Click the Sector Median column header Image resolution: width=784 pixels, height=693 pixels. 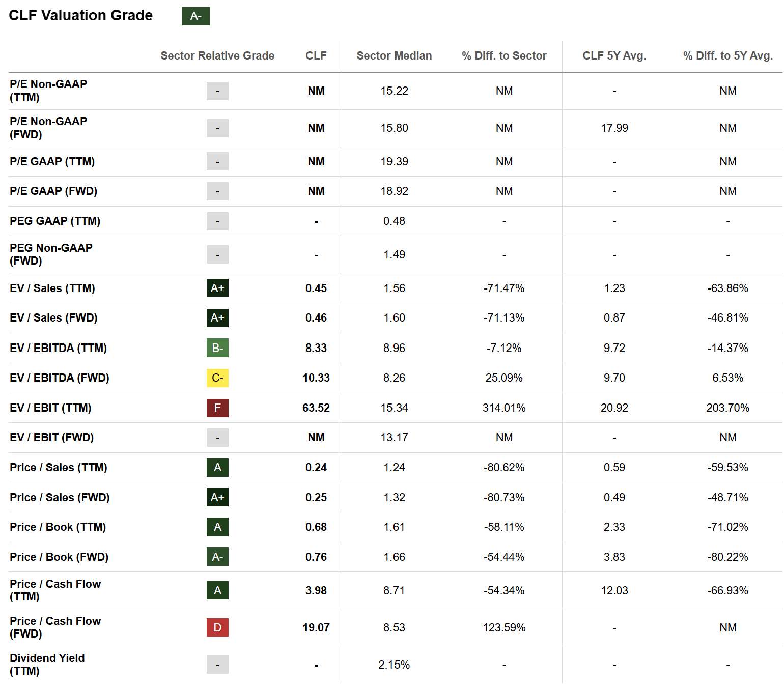[394, 56]
